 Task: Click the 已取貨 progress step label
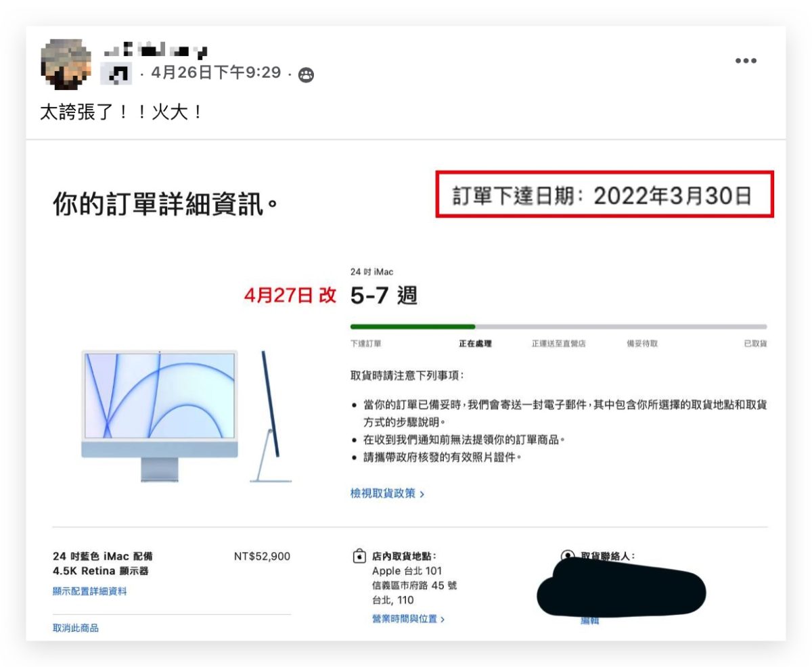(755, 344)
